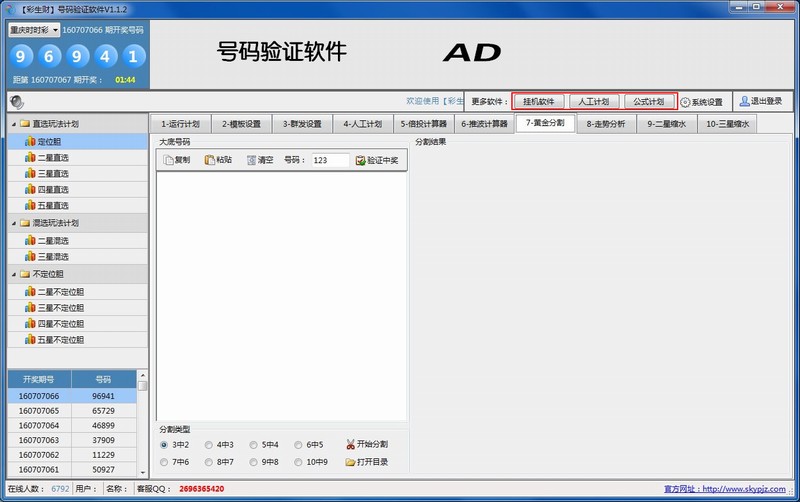Screen dimensions: 800x502
Task: Collapse the 不定位胆 tree group
Action: click(13, 274)
